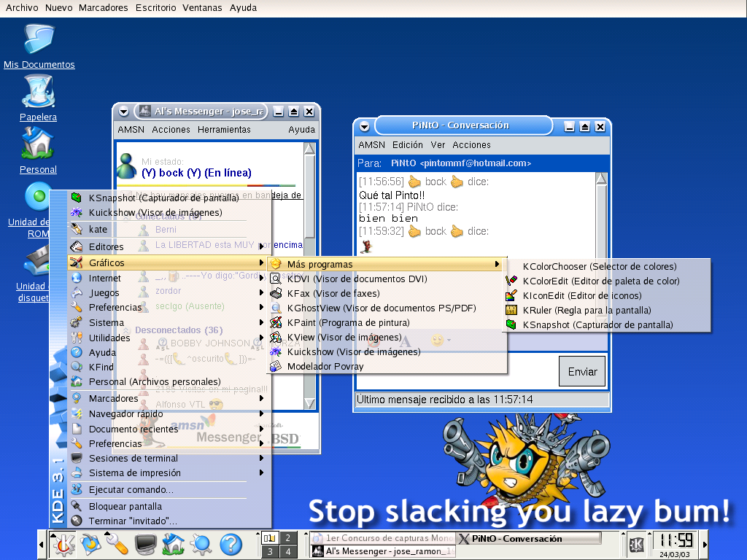Hide panel using right edge arrow

[x=705, y=544]
